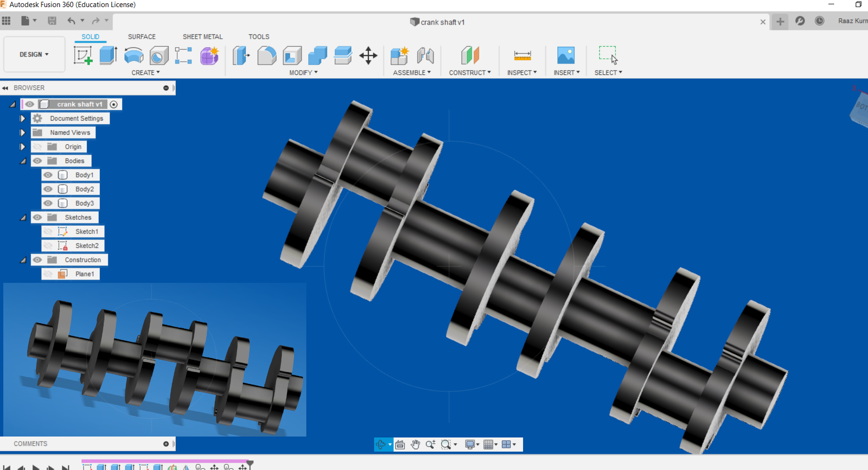This screenshot has width=868, height=470.
Task: Hide Body2 using its eye icon
Action: point(48,189)
